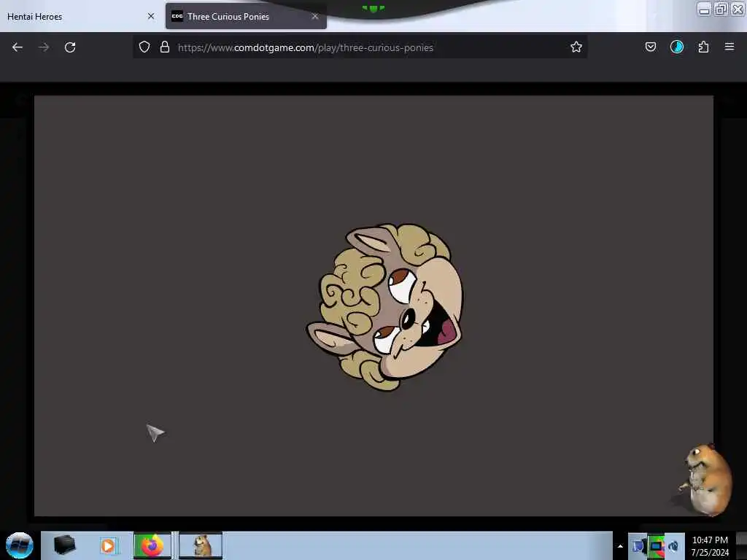747x560 pixels.
Task: Switch to the Firefox taskbar button
Action: pyautogui.click(x=152, y=545)
